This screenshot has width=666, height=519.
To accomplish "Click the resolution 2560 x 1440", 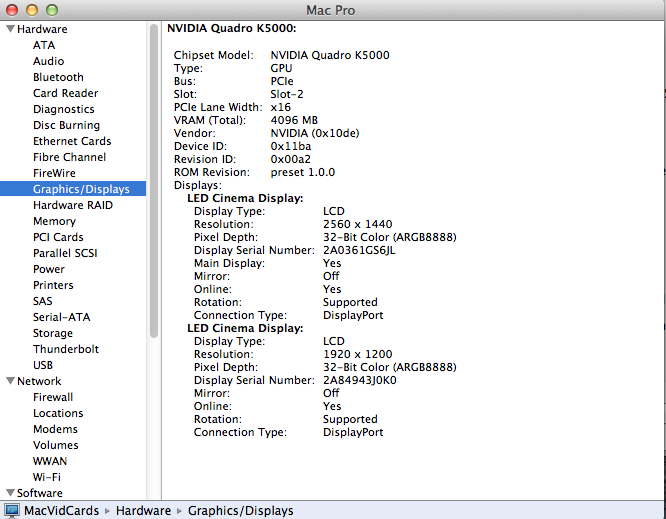I will tap(358, 224).
